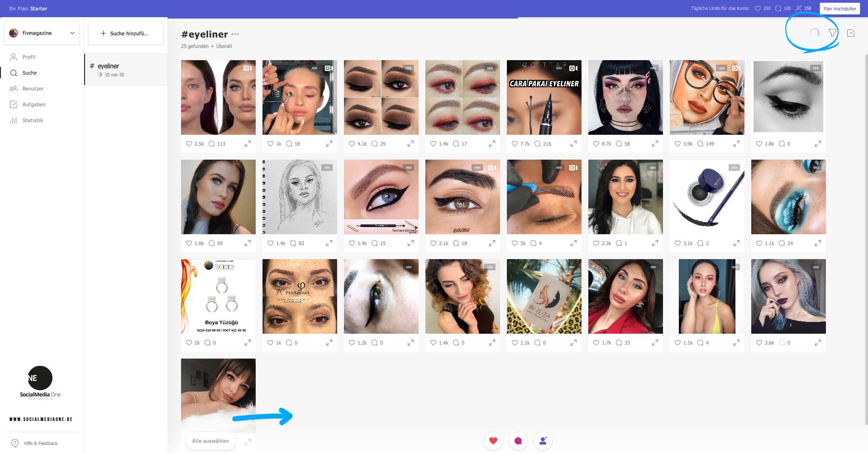Like the post with 1.7k likes
The width and height of the screenshot is (868, 454).
click(596, 343)
